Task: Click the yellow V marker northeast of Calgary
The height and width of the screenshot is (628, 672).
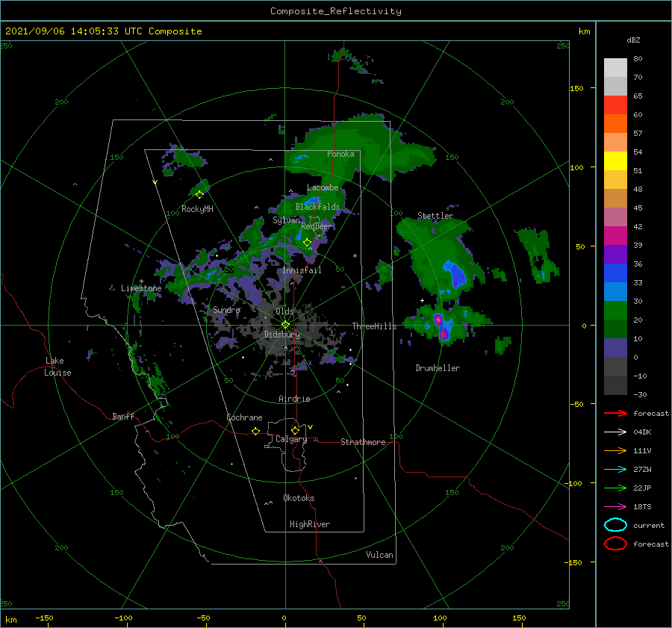Action: pos(311,427)
